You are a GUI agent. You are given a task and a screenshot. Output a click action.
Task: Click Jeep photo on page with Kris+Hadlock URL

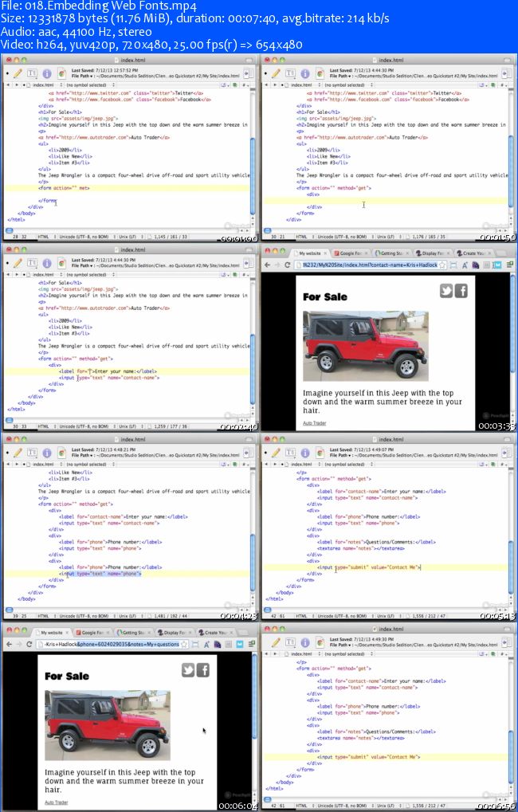tap(366, 346)
